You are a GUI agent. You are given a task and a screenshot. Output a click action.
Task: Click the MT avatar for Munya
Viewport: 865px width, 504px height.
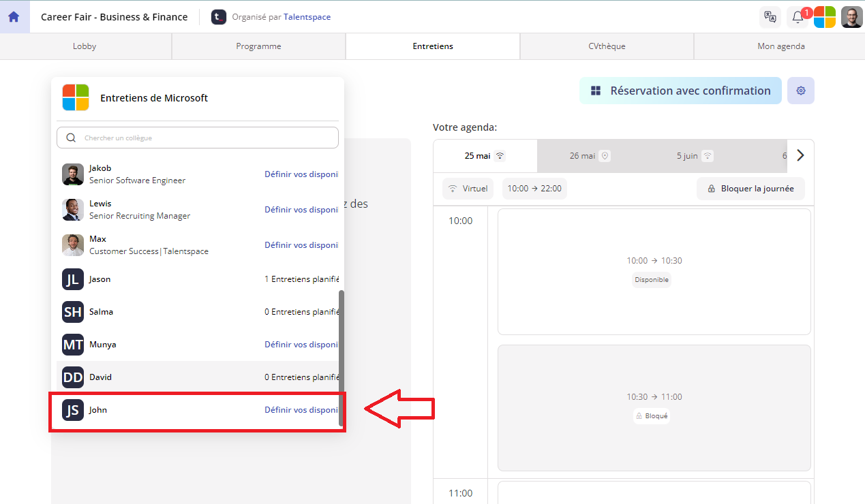pyautogui.click(x=73, y=345)
